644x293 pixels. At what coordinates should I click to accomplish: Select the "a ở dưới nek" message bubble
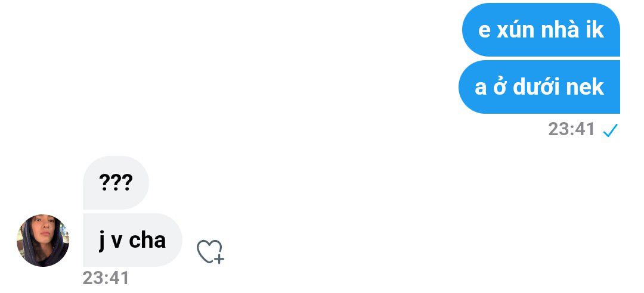[x=539, y=88]
